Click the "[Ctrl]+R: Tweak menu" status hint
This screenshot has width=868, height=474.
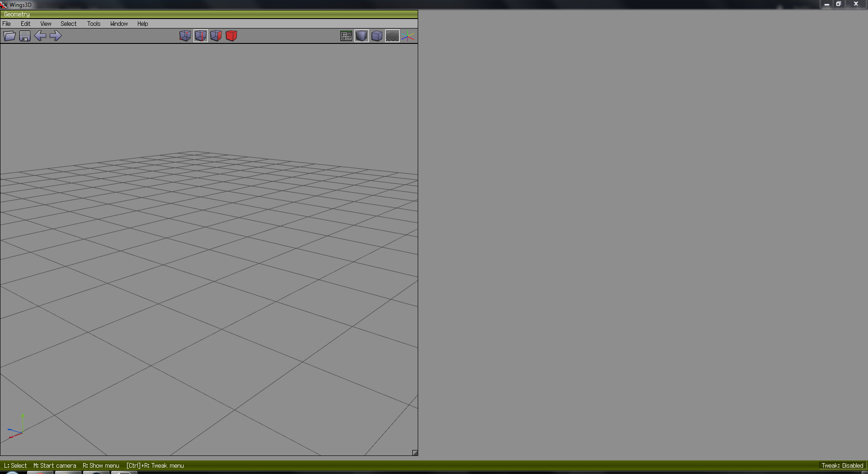click(155, 465)
